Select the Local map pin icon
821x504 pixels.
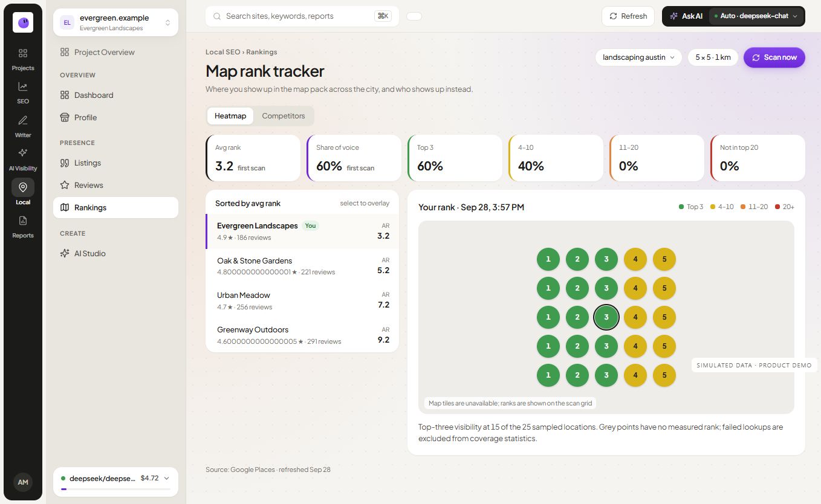coord(23,187)
